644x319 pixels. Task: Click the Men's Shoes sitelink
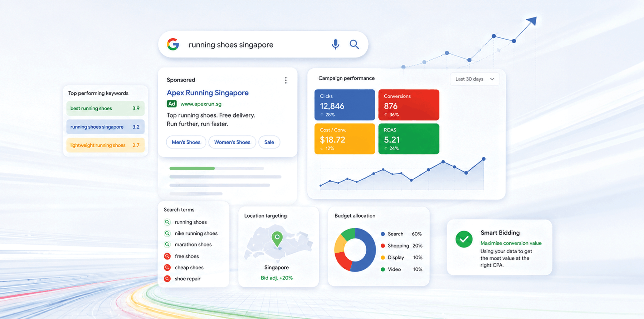point(186,142)
